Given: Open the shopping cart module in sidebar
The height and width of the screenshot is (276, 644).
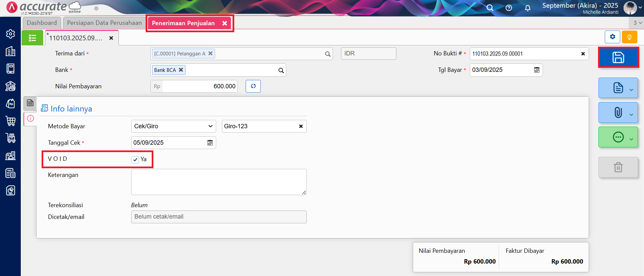Looking at the screenshot, I should [10, 121].
